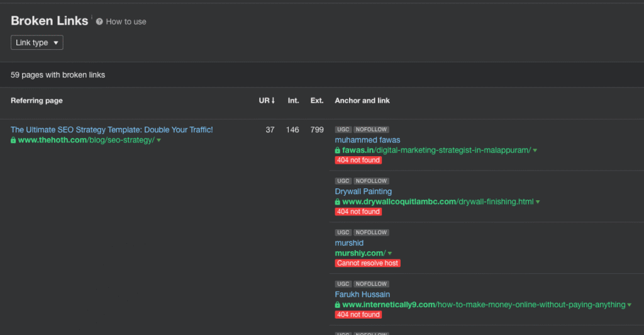The image size is (644, 335).
Task: Expand the internetically9.com URL dropdown arrow
Action: (x=629, y=305)
